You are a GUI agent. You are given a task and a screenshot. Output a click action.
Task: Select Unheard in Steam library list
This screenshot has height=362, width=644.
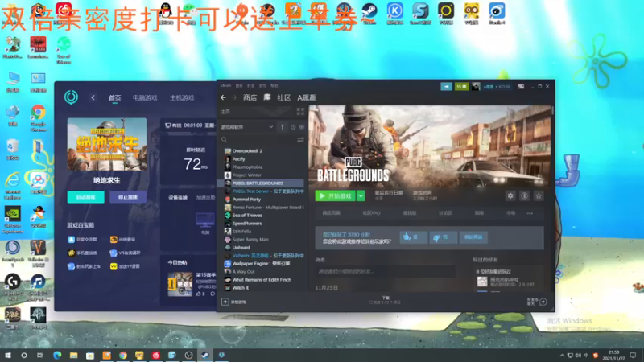pyautogui.click(x=241, y=248)
